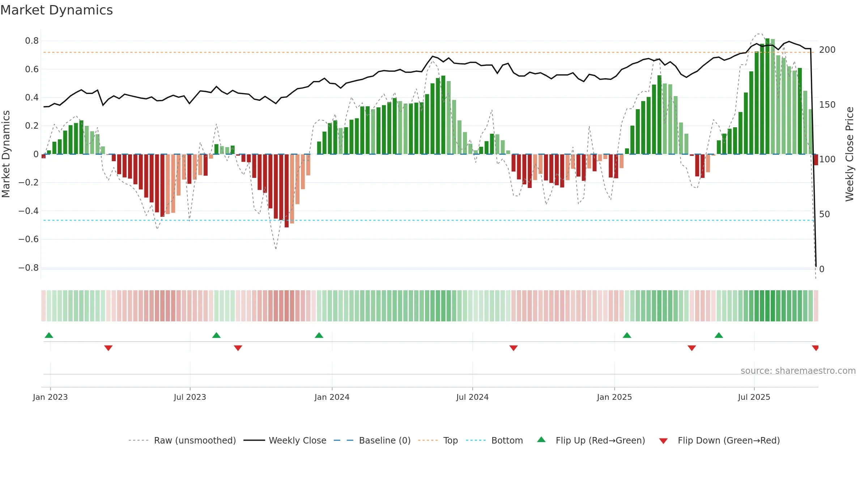Click the red flip-down triangle in September 2023
Screen dimensions: 868x488
point(238,348)
